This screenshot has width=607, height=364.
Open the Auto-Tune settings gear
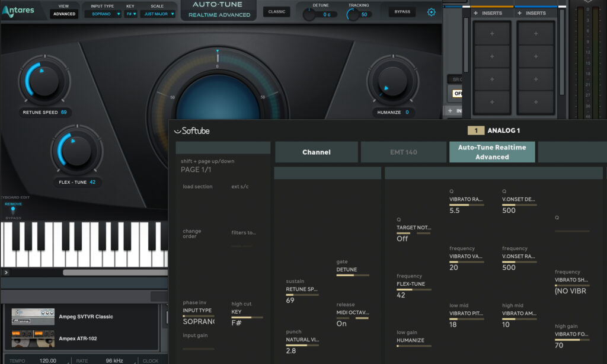coord(432,12)
